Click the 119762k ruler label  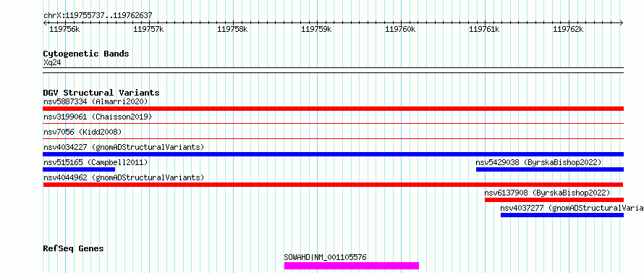pyautogui.click(x=568, y=29)
